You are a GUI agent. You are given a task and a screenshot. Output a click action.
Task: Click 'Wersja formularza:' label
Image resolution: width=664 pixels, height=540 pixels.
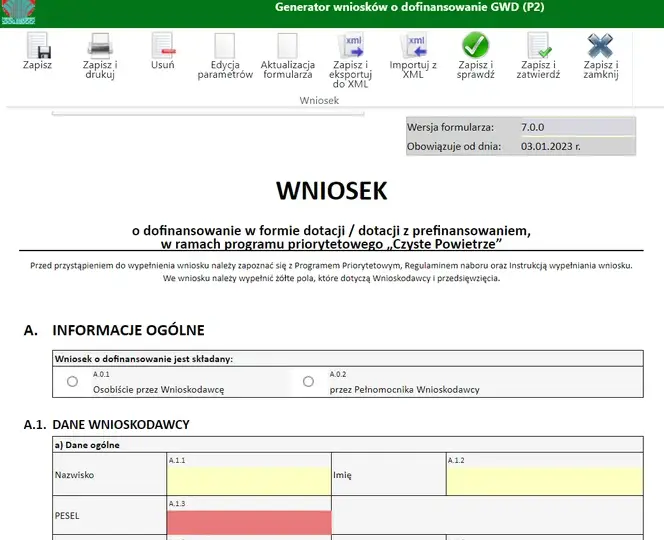coord(450,127)
